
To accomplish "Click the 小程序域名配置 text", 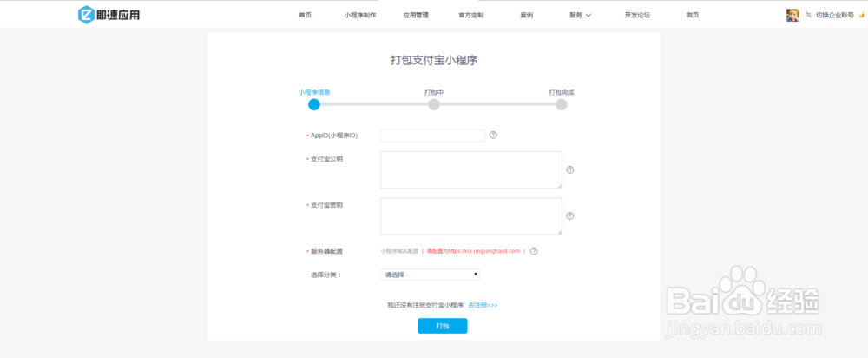I will [x=399, y=251].
